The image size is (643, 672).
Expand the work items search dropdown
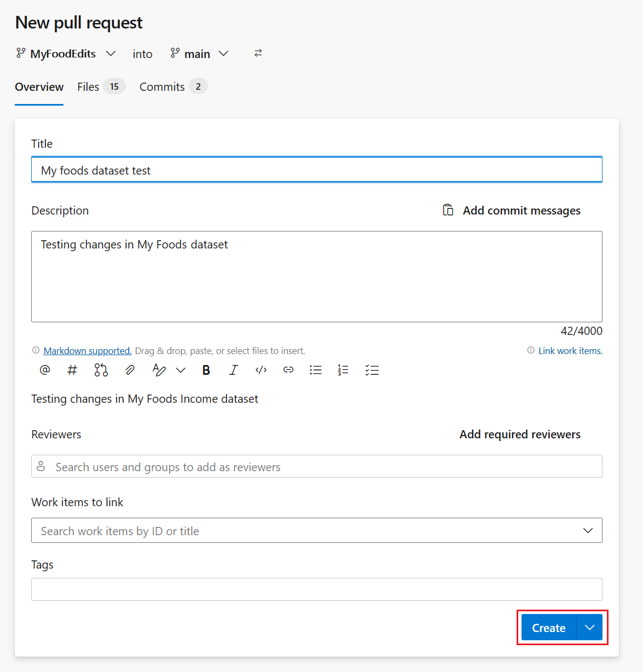(588, 530)
